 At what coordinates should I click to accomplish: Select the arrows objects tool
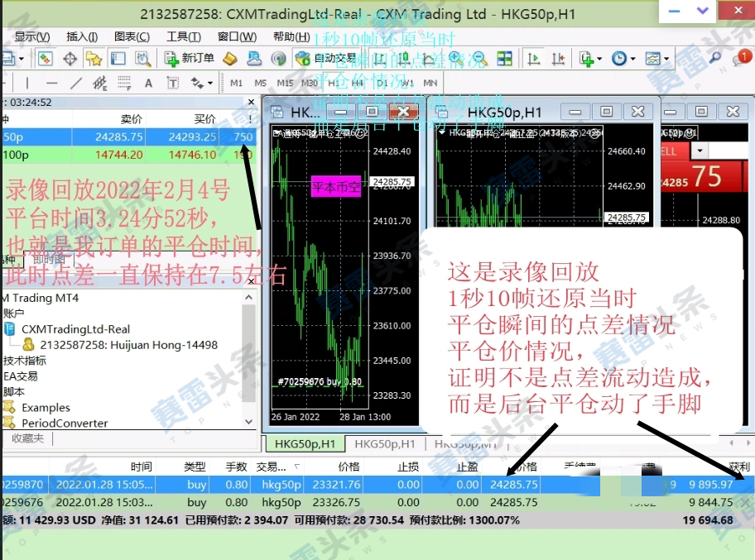tap(197, 84)
